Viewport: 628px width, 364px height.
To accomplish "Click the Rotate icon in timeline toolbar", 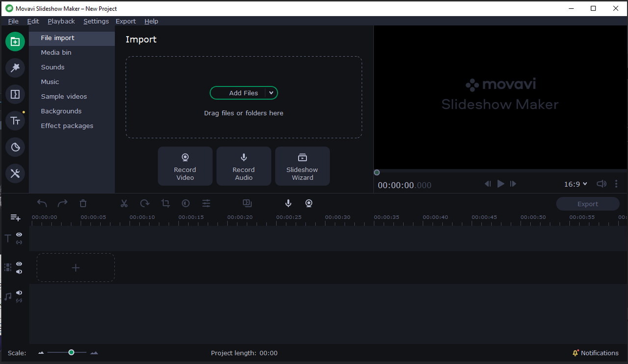I will 145,203.
